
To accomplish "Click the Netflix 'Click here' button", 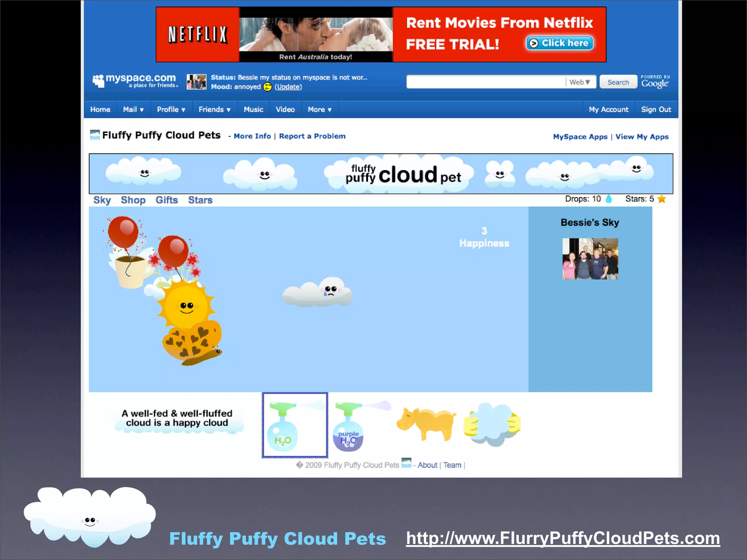I will 560,43.
